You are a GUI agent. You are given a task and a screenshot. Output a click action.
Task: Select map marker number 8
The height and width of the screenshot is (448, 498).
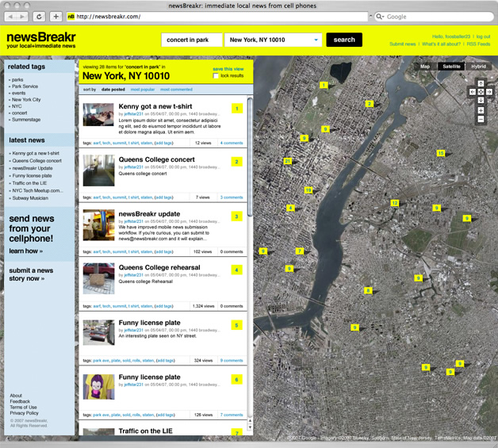(x=368, y=290)
